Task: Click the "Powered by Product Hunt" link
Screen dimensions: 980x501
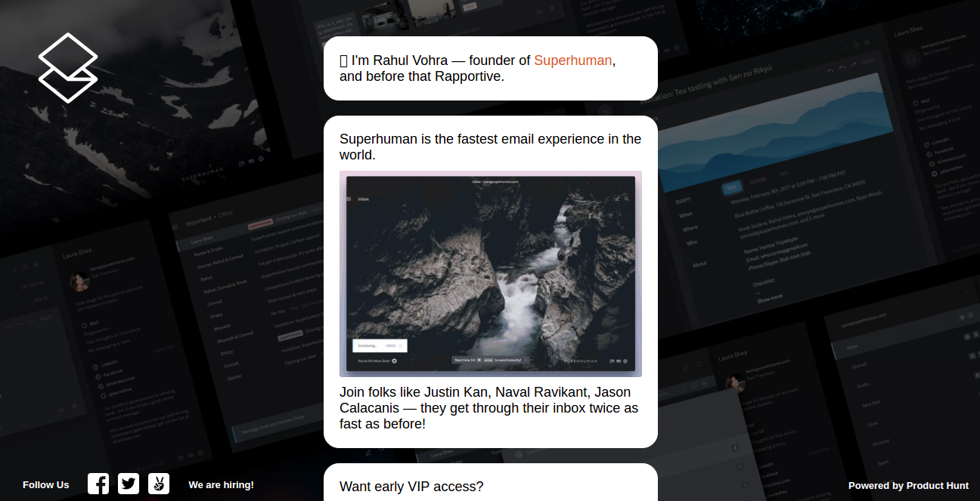Action: [x=908, y=486]
